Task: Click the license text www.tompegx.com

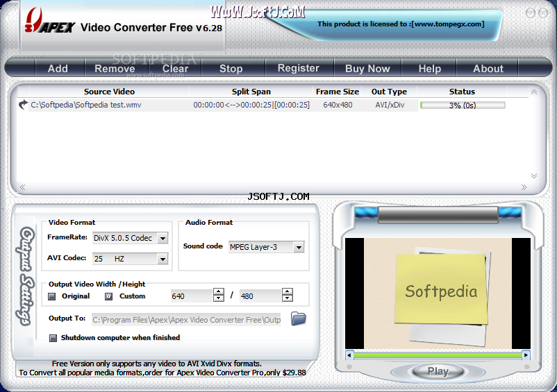Action: pyautogui.click(x=448, y=24)
